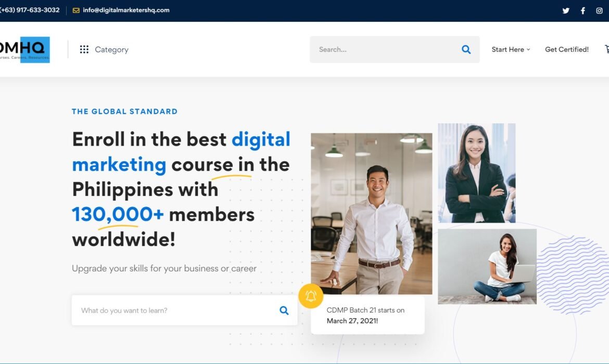Open the Facebook page icon
This screenshot has height=364, width=609.
click(583, 10)
